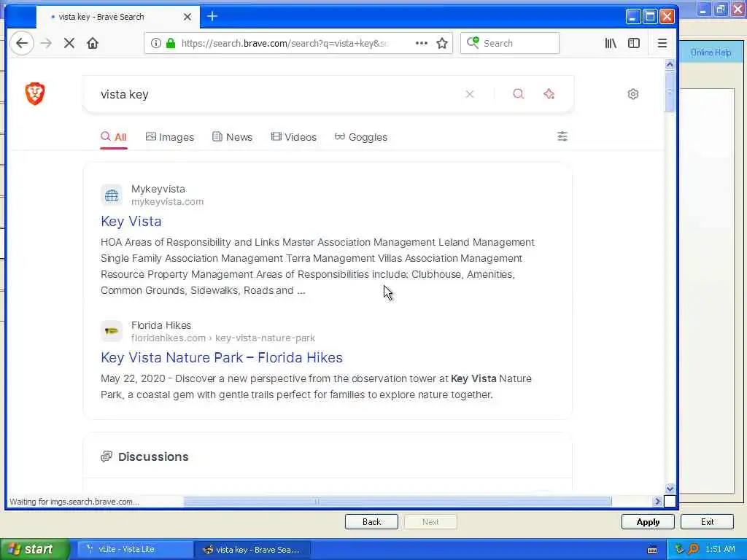This screenshot has width=747, height=560.
Task: Click the vertical scrollbar down arrow
Action: pos(670,489)
